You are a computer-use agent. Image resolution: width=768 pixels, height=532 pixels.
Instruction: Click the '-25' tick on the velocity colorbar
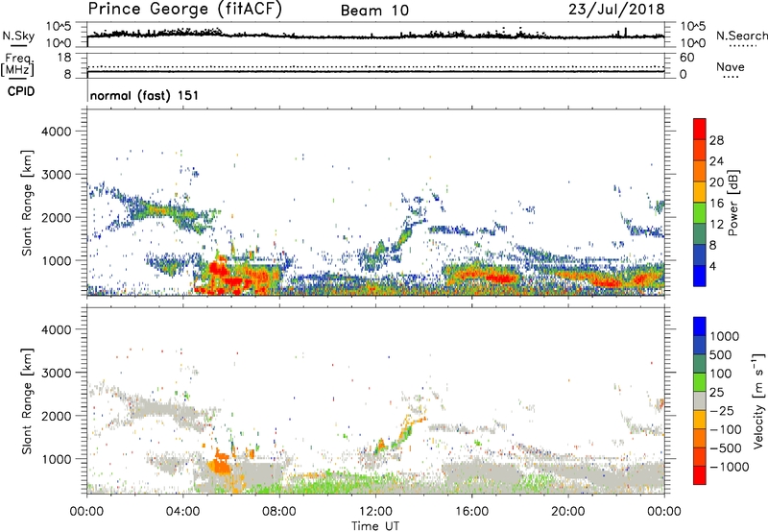point(721,410)
